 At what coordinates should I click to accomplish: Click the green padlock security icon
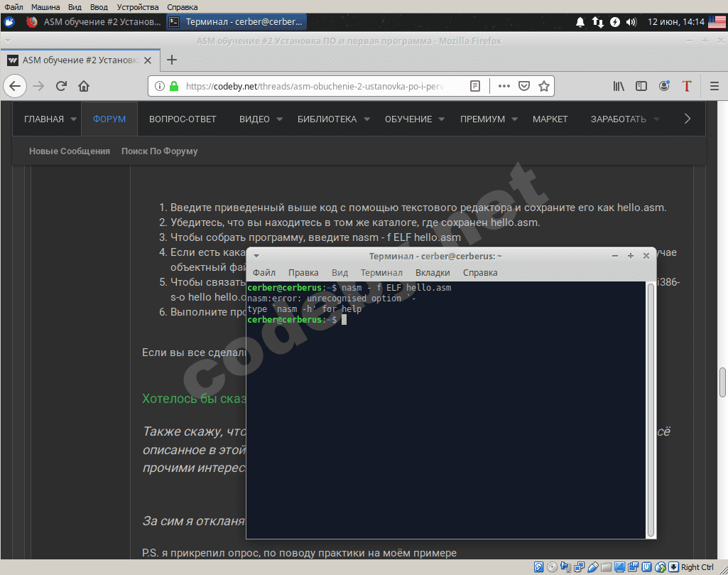174,86
